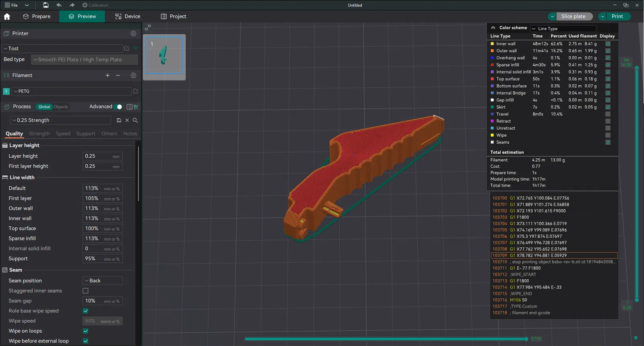Switch to the Strength tab
Screen dimensions: 644x346
click(x=39, y=134)
